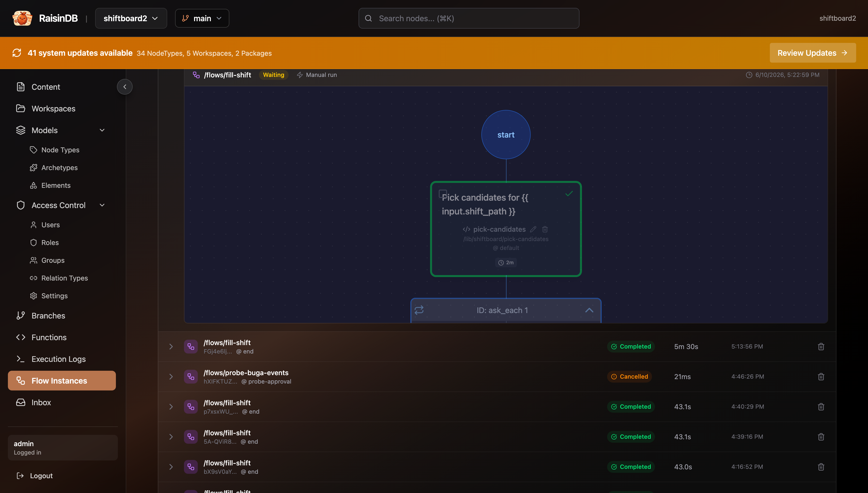Click the Completed badge for 5m 30s run
The width and height of the screenshot is (868, 493).
point(631,346)
